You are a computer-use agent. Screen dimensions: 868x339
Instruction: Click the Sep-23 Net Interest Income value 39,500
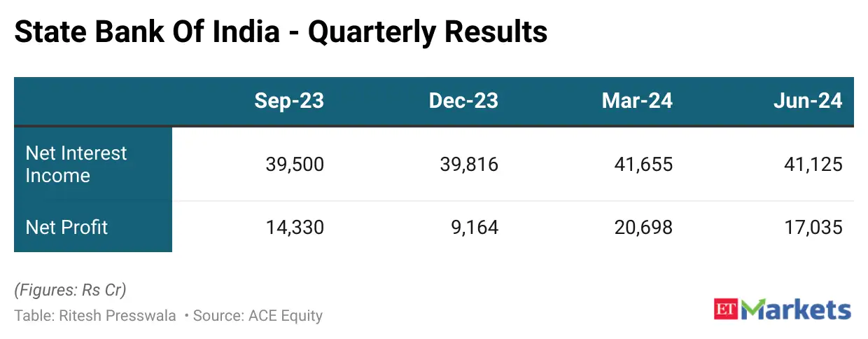[295, 164]
